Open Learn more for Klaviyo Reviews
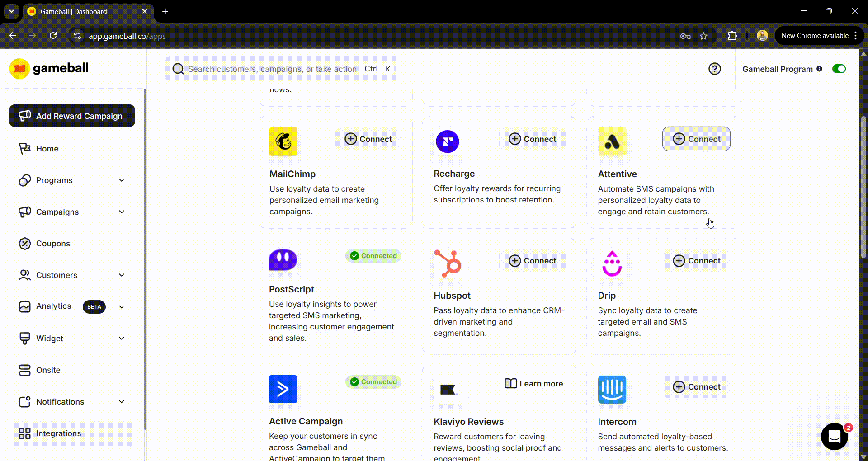 point(533,383)
